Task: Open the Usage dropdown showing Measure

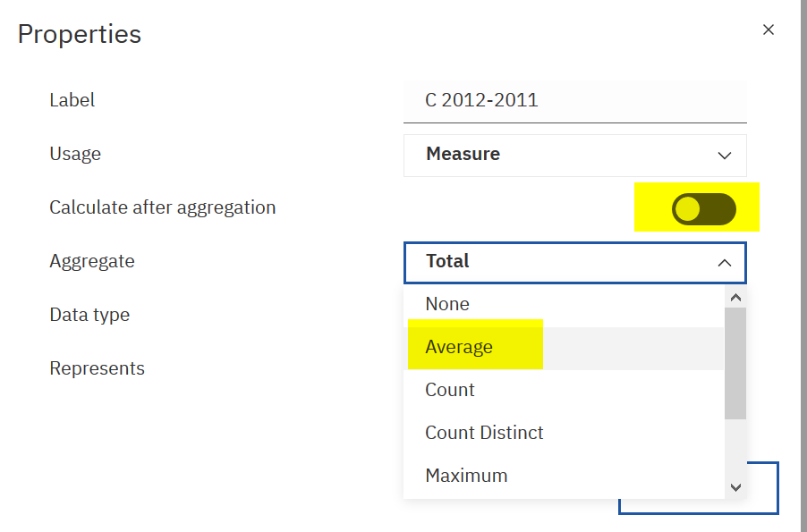Action: (575, 156)
